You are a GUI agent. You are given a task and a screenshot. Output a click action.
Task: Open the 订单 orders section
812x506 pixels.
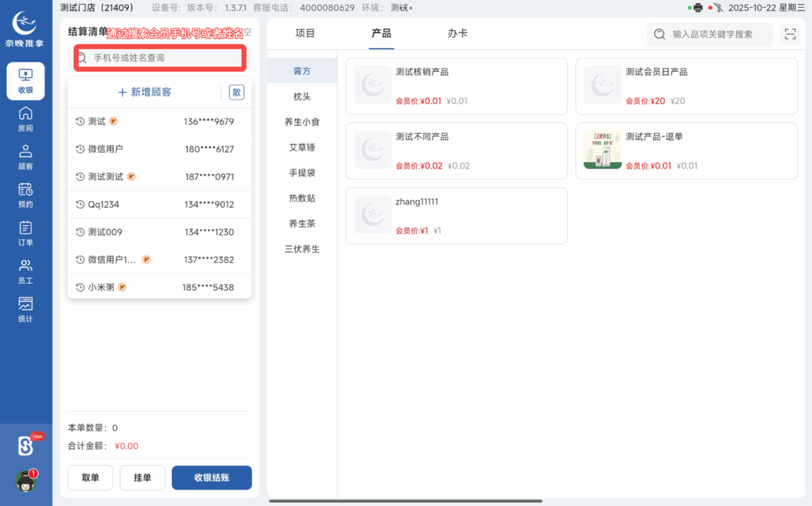26,233
